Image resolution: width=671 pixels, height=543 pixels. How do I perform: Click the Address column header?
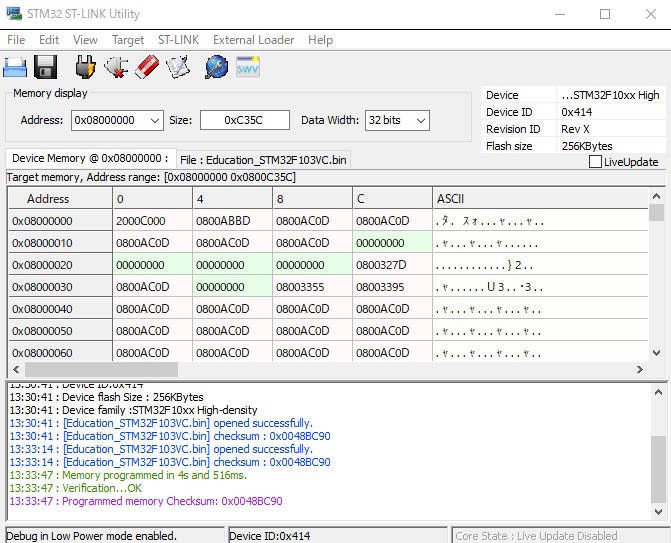pos(60,199)
